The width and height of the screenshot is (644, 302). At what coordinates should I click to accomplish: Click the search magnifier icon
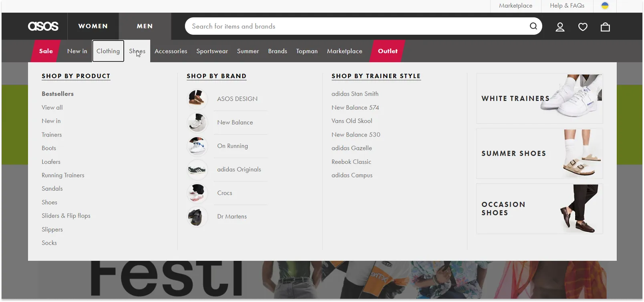[x=533, y=26]
